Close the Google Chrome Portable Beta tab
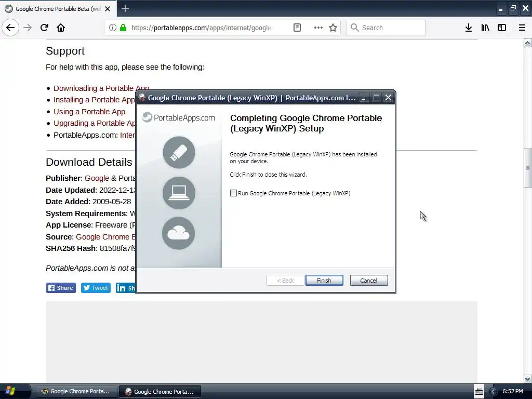Viewport: 532px width, 399px height. tap(108, 9)
